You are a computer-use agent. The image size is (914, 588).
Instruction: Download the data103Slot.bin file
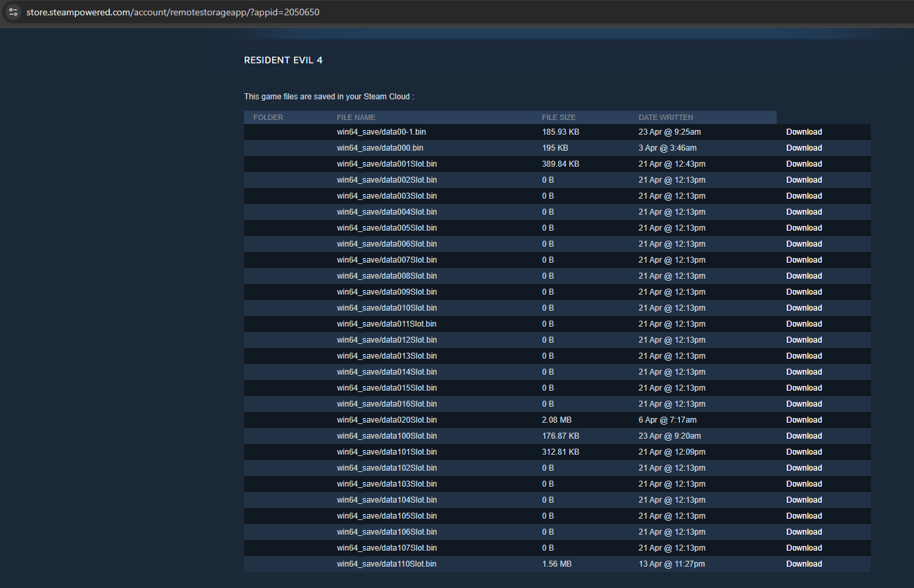click(804, 484)
